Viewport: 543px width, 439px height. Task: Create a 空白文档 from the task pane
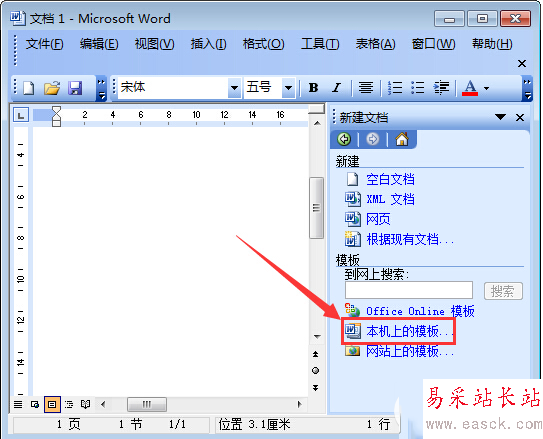coord(390,179)
